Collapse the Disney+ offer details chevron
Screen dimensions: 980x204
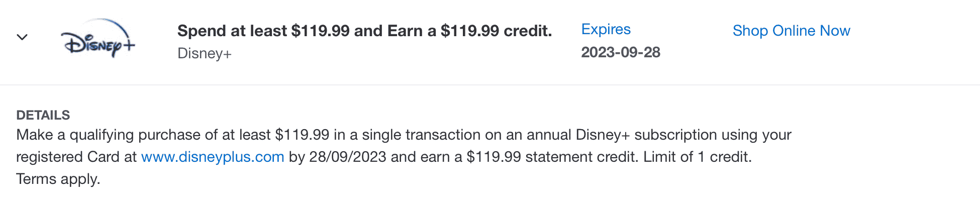coord(22,37)
